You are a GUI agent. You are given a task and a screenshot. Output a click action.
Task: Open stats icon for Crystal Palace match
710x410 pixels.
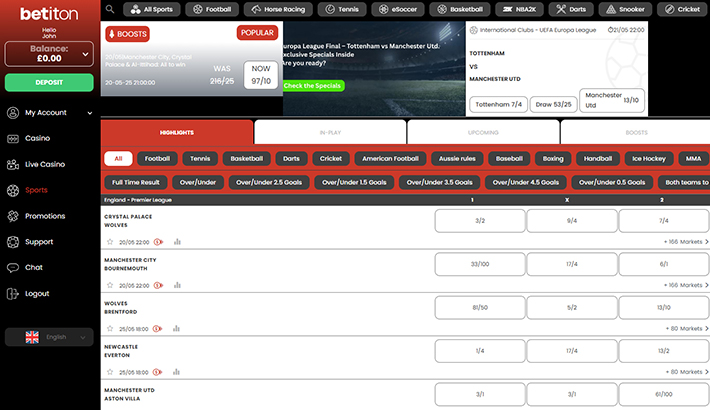[x=177, y=242]
